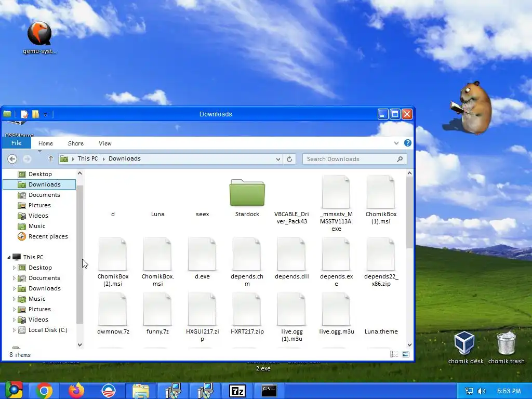The height and width of the screenshot is (399, 532).
Task: Click the network tray icon
Action: 469,391
